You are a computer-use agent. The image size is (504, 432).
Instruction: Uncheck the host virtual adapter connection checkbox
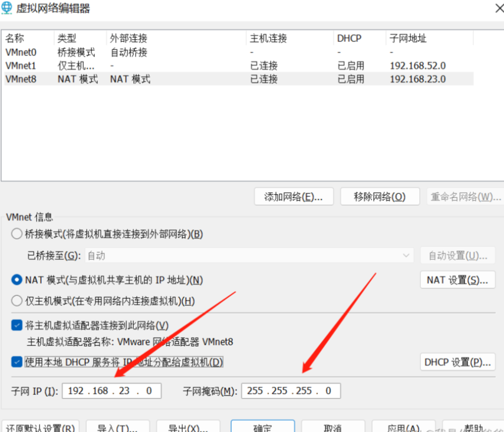coord(17,325)
